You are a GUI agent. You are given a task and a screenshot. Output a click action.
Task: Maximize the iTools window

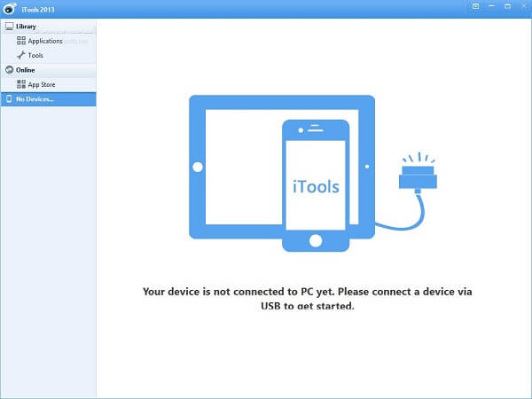point(507,6)
